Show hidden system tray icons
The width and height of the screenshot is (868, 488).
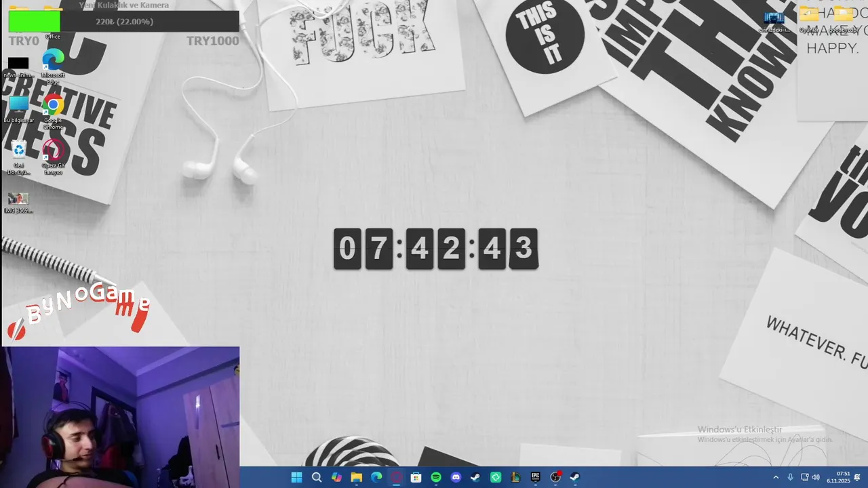[x=776, y=477]
